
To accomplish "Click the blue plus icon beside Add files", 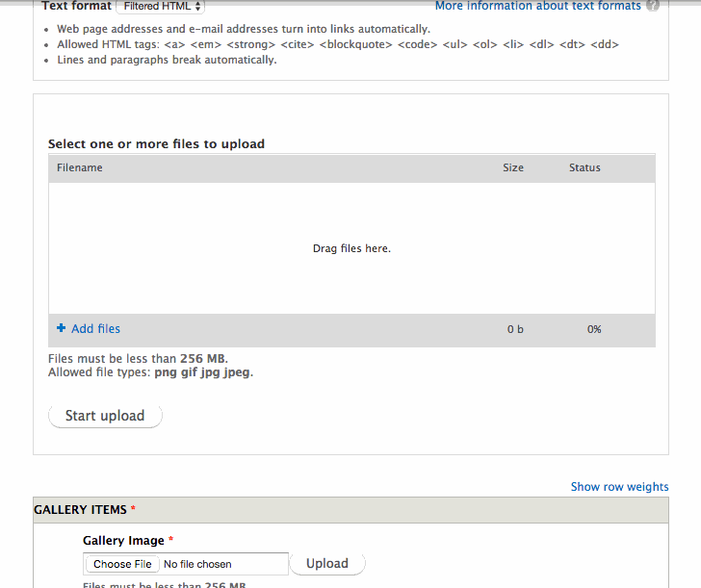I will (x=62, y=328).
